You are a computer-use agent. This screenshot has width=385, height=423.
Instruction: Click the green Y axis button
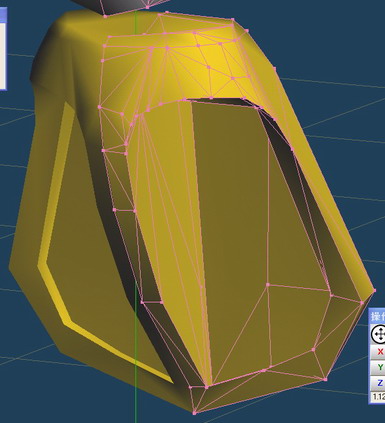379,367
